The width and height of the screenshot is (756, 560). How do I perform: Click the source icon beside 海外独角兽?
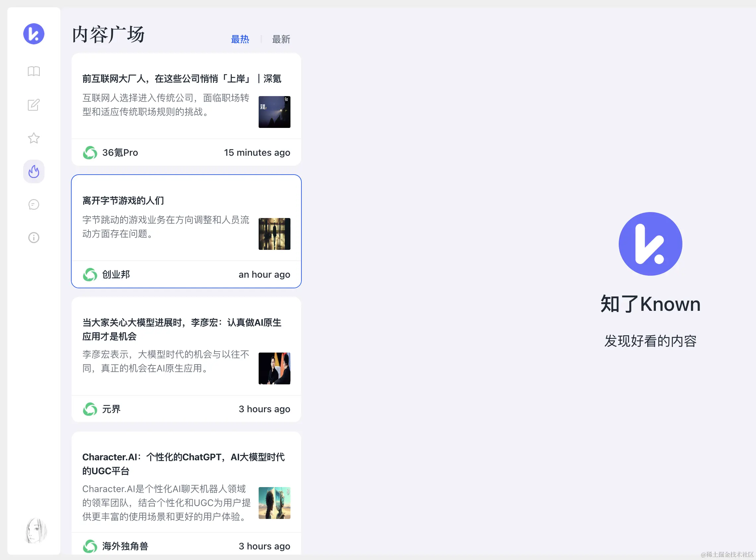(90, 546)
